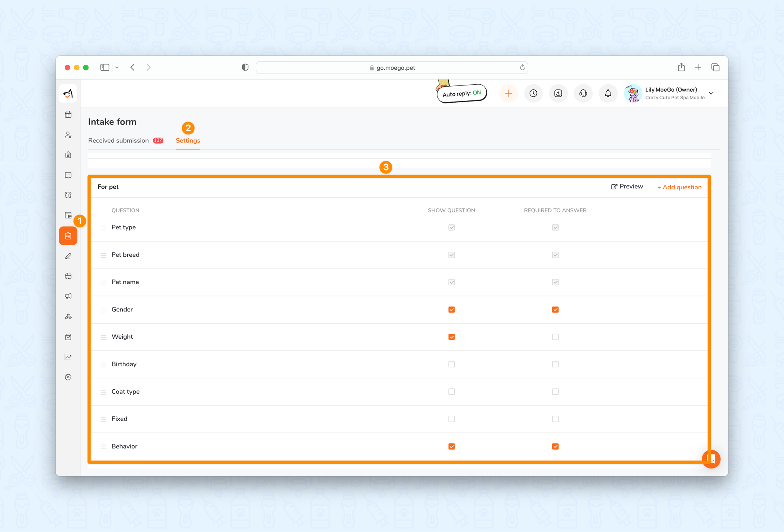Screen dimensions: 784x532
Task: Click the notification bell icon
Action: (x=608, y=93)
